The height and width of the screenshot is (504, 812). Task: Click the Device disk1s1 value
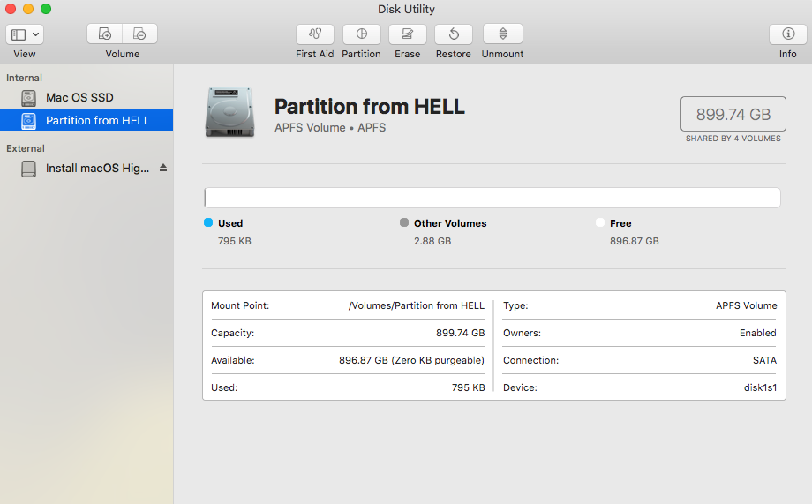coord(760,388)
